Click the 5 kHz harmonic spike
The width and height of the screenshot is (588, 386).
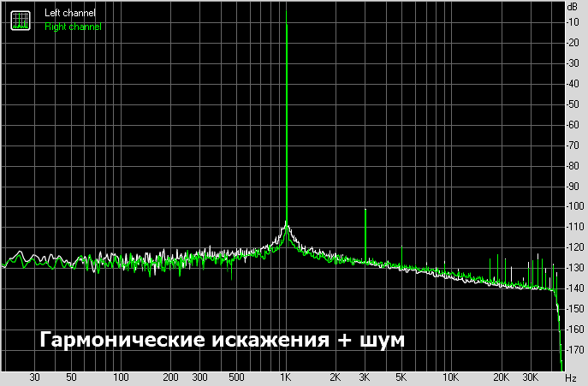tap(401, 257)
